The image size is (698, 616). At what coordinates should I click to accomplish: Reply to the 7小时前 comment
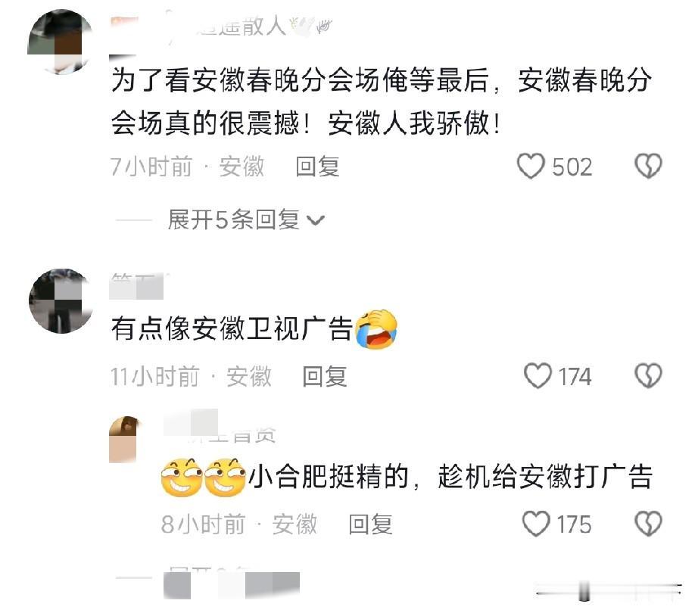click(x=317, y=167)
